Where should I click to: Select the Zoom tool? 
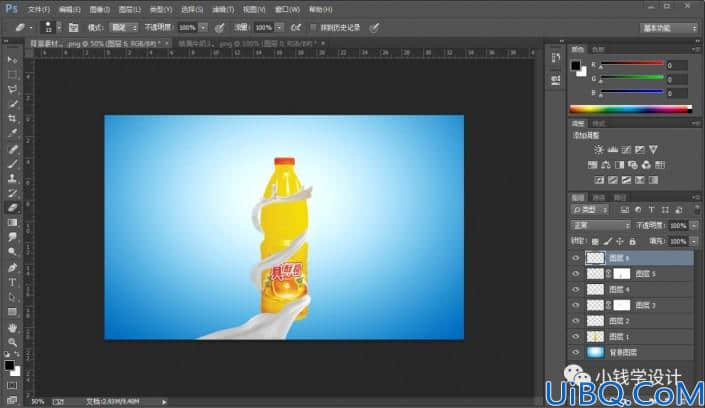click(x=12, y=342)
